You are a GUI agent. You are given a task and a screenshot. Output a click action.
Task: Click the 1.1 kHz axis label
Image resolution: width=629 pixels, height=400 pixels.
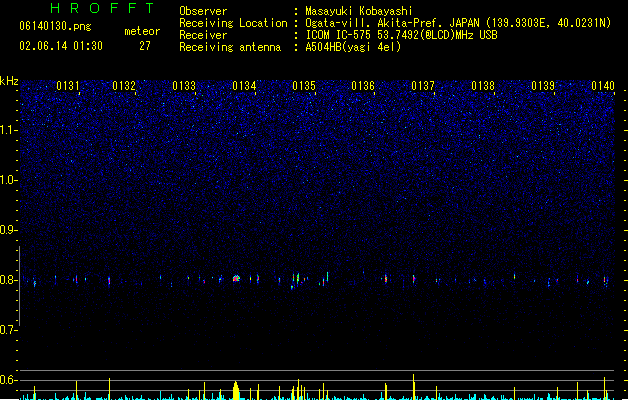coord(8,130)
